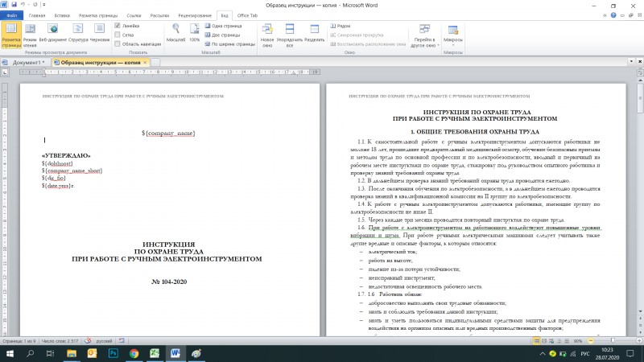Open the Рецензирование ribbon tab

195,15
